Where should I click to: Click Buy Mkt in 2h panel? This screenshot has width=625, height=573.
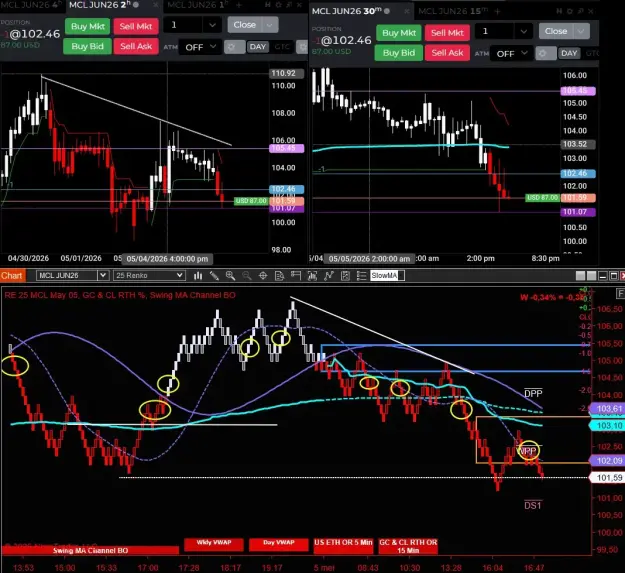(88, 26)
